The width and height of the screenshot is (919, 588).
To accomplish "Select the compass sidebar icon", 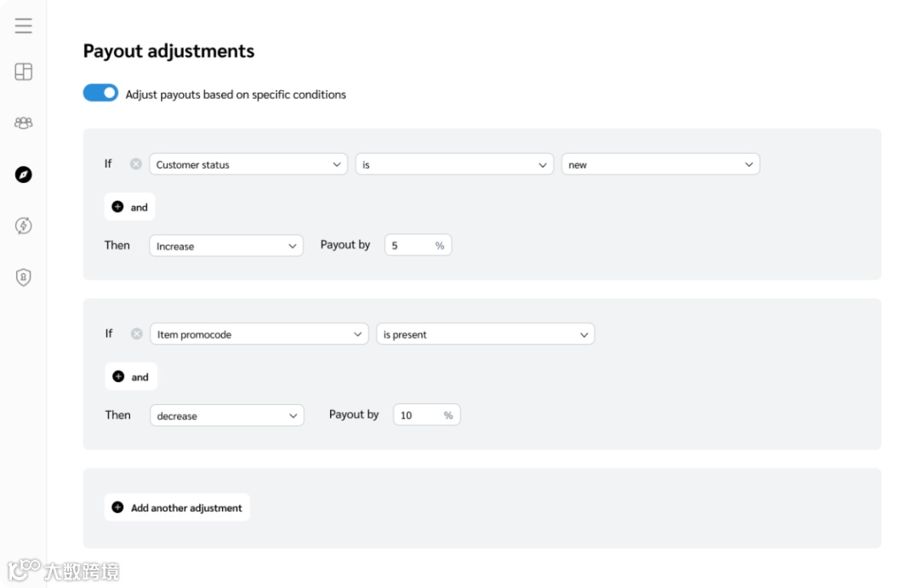I will pyautogui.click(x=24, y=174).
